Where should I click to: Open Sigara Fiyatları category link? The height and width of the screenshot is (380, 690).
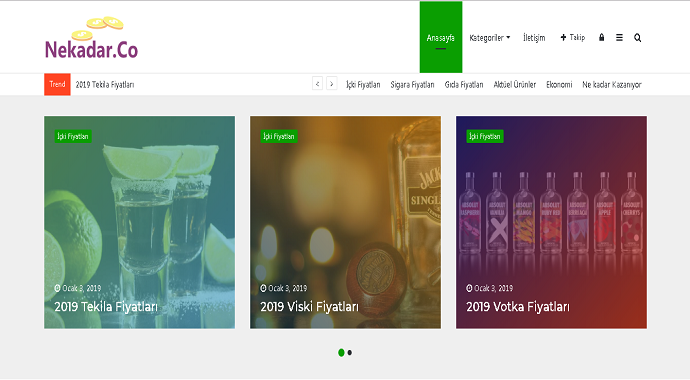point(412,84)
